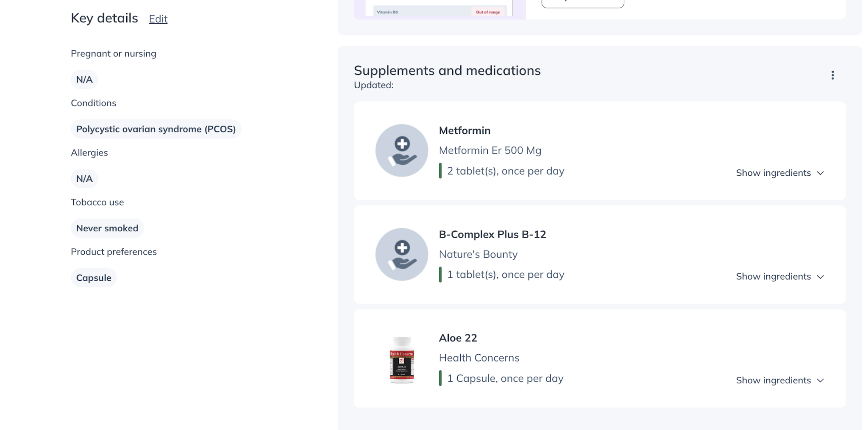Select the Polycystic ovarian syndrome condition tag
Screen dimensions: 868x430
tap(156, 129)
